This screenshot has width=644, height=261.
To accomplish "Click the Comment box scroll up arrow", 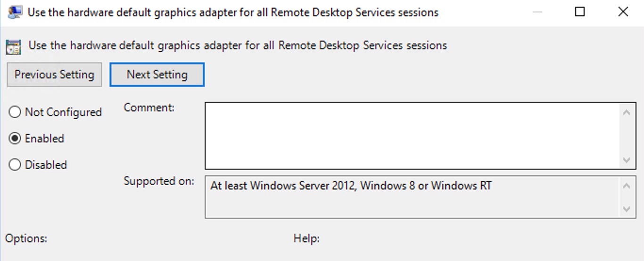I will 627,112.
